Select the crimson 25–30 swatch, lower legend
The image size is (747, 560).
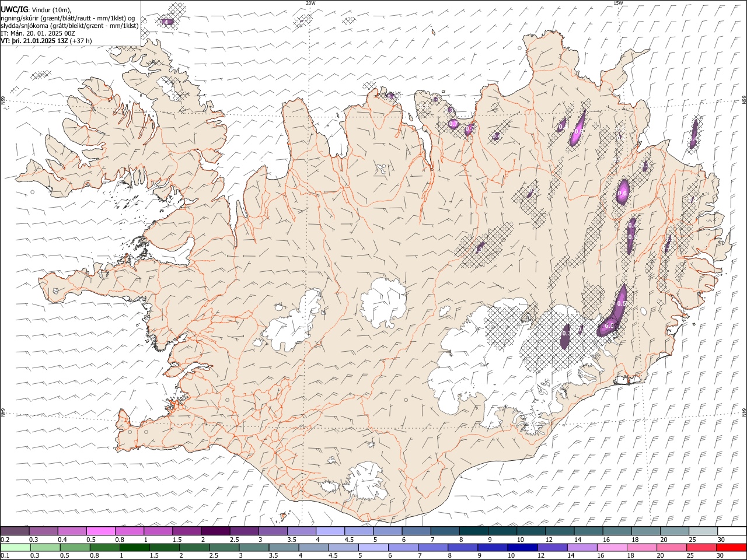[701, 547]
